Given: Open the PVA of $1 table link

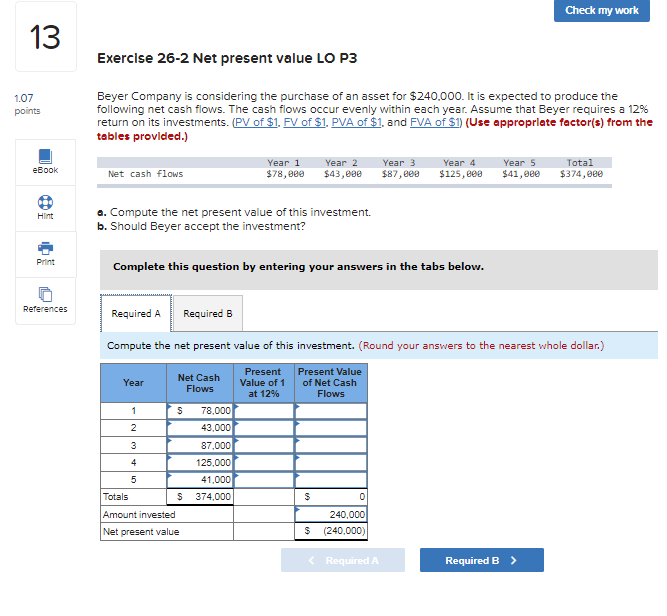Looking at the screenshot, I should point(356,123).
